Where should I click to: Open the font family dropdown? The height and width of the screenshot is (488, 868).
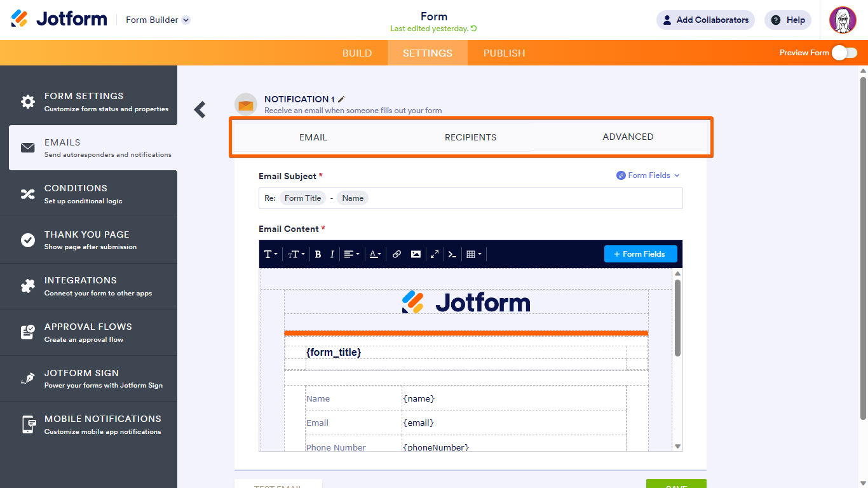[x=271, y=254]
